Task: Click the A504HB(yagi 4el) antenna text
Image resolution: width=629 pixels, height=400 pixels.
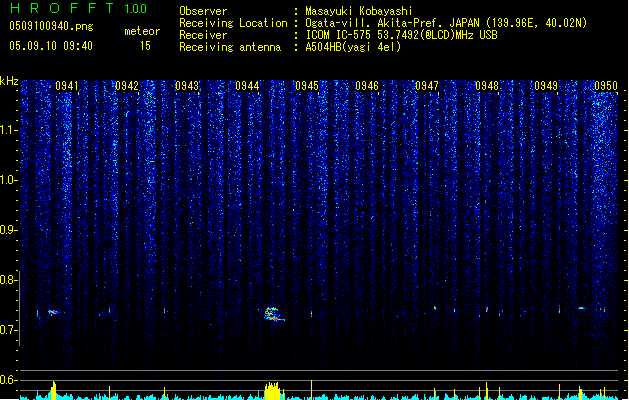Action: point(353,47)
